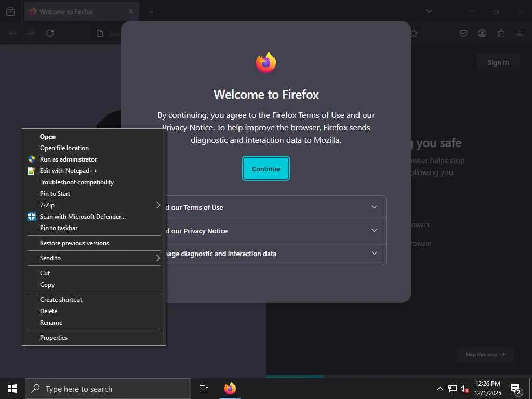Open the Firefox hamburger menu
This screenshot has height=399, width=532.
[520, 33]
